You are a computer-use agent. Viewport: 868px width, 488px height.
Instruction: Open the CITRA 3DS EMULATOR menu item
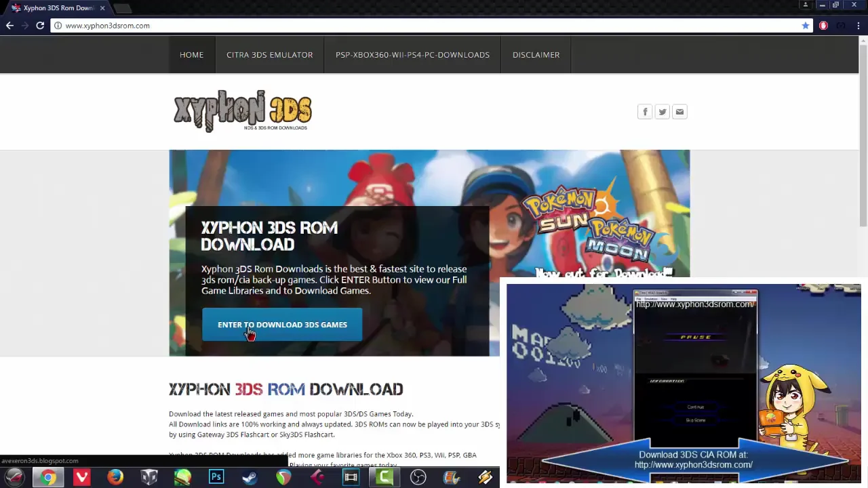(270, 55)
